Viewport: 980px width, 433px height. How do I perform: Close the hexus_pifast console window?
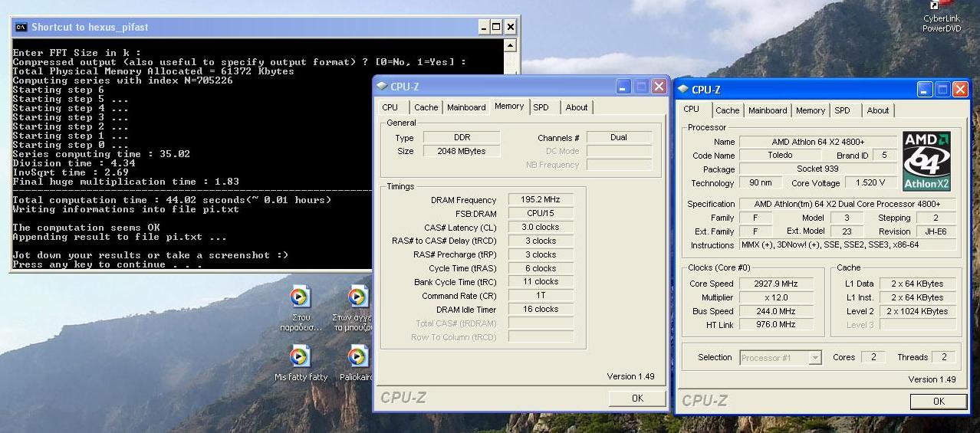tap(511, 27)
